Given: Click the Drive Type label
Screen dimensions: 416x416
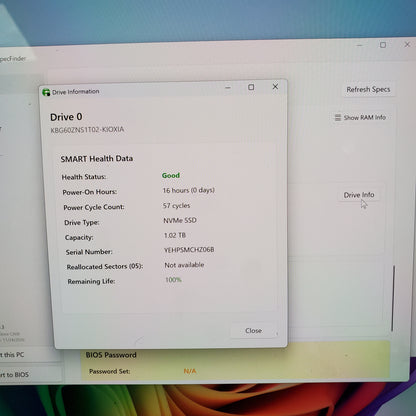Looking at the screenshot, I should click(x=82, y=223).
